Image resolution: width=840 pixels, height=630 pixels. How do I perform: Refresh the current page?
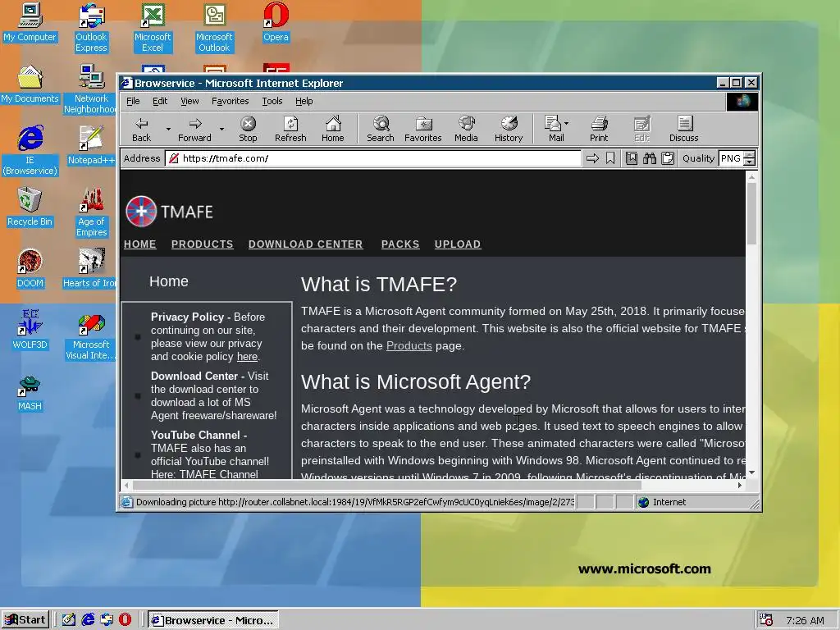pos(290,129)
